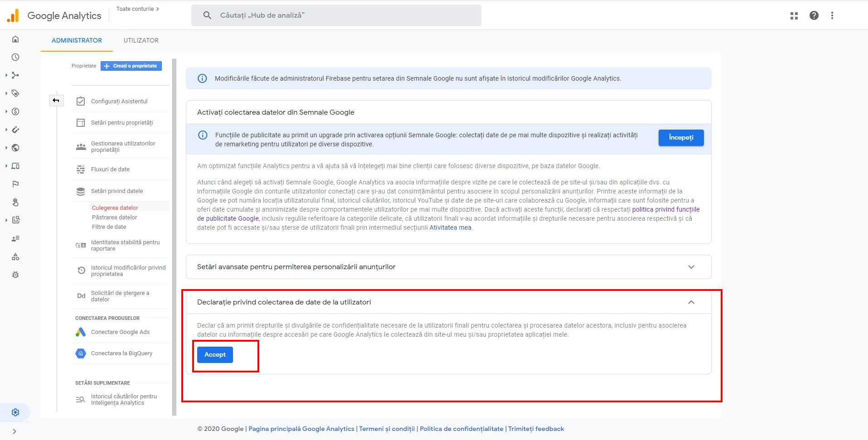Click the search field Hub de analiză
Viewport: 868px width, 440px height.
click(336, 15)
